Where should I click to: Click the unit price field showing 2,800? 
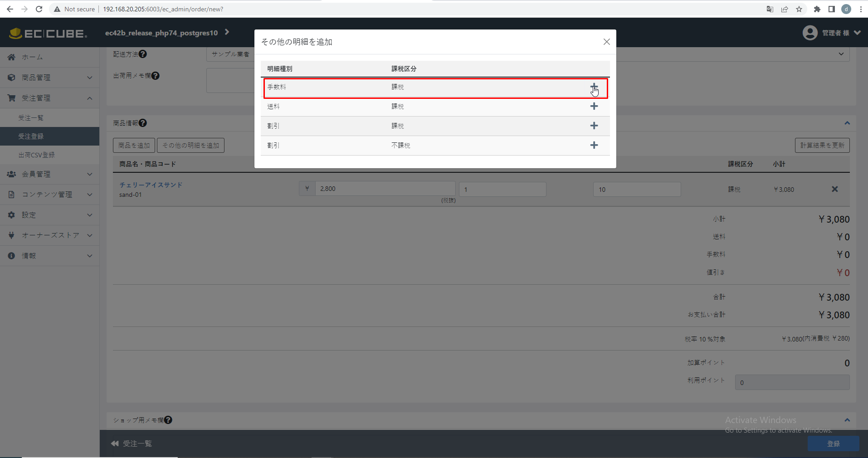coord(385,189)
